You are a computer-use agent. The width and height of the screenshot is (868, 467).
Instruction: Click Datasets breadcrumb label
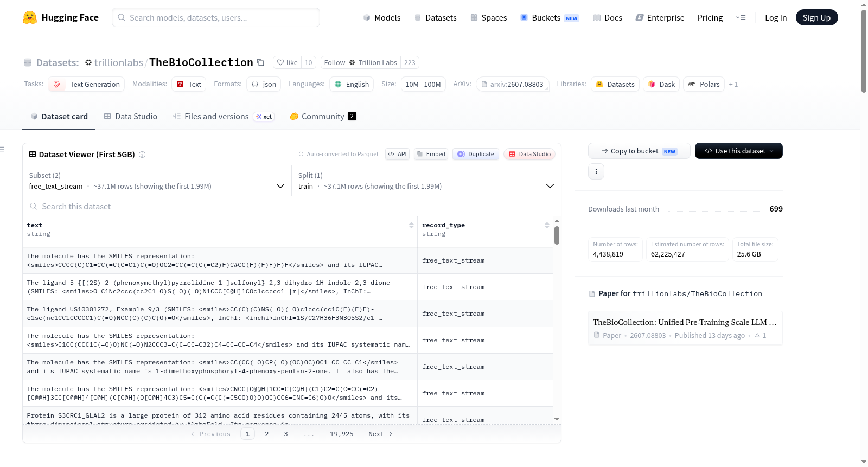pos(58,63)
